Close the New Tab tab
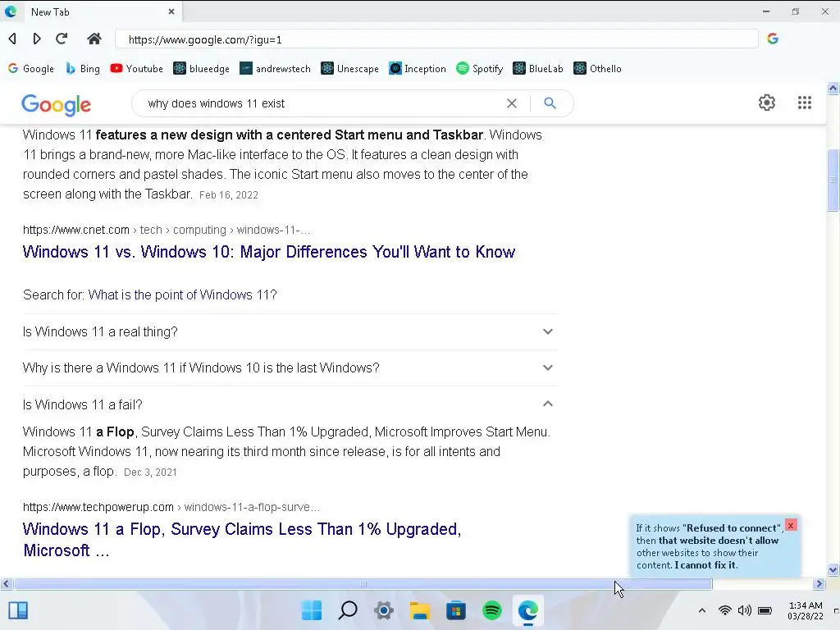 (x=171, y=11)
